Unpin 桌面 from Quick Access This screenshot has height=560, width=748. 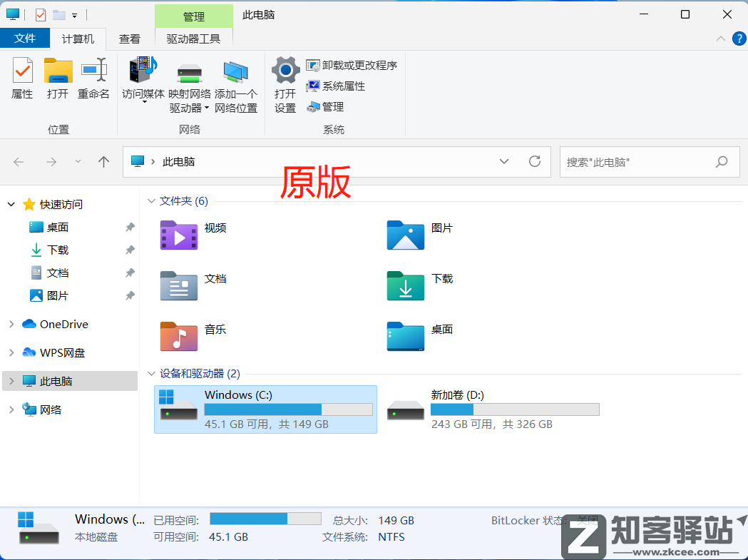tap(130, 227)
